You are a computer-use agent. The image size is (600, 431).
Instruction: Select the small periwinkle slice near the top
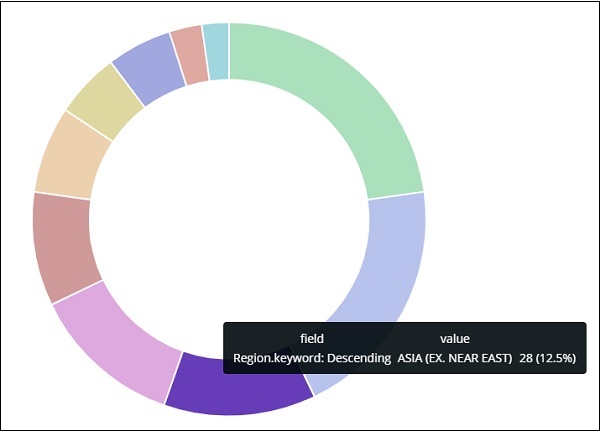[148, 67]
